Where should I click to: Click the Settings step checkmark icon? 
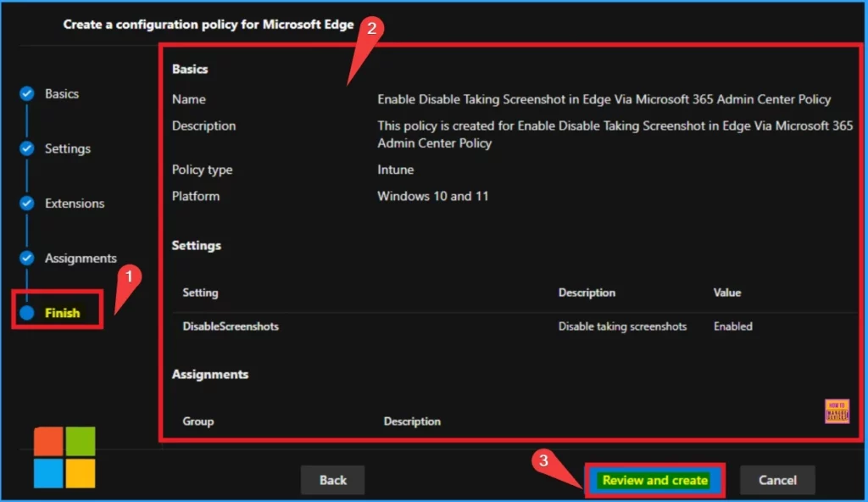click(26, 148)
